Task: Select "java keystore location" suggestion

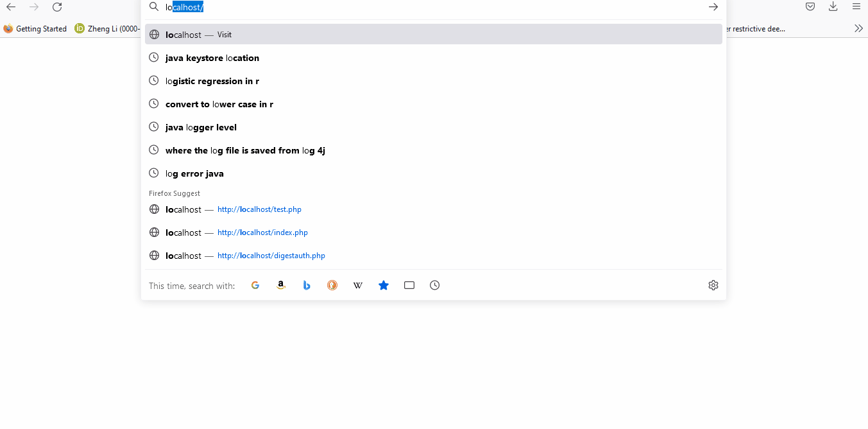Action: (x=212, y=58)
